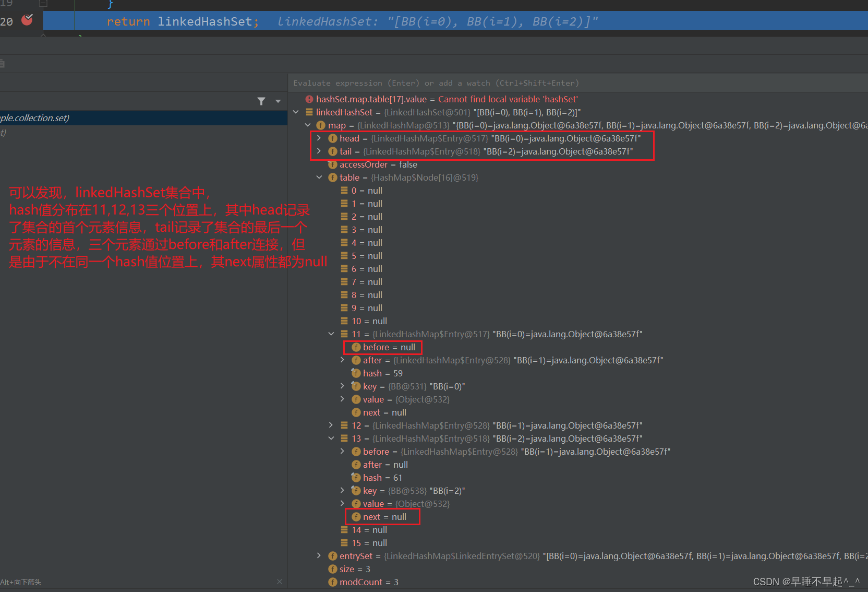Click the field icon beside 'size = 3'
The image size is (868, 592).
[333, 569]
